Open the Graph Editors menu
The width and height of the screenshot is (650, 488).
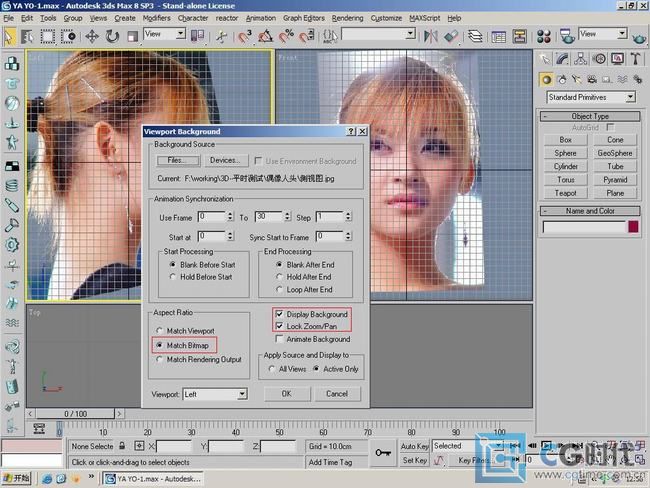click(x=304, y=18)
